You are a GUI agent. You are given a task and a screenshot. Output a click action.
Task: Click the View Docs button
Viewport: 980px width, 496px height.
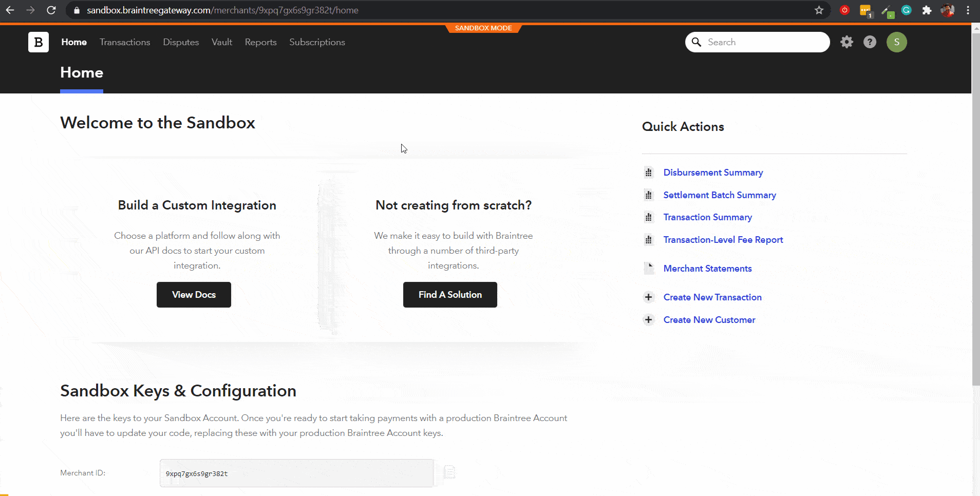pyautogui.click(x=194, y=295)
